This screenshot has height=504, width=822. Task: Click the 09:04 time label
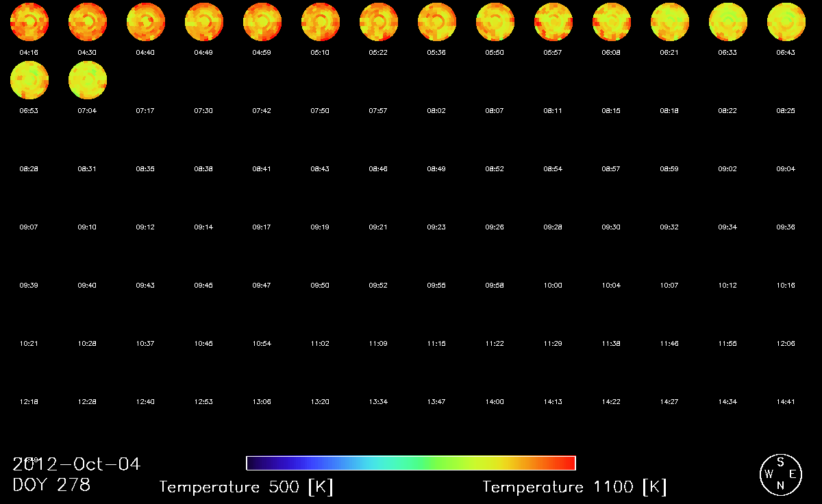pos(786,168)
